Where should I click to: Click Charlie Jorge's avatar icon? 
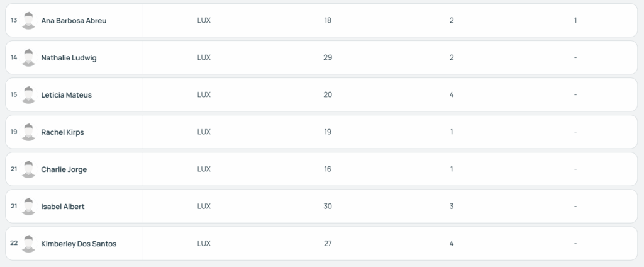click(28, 169)
